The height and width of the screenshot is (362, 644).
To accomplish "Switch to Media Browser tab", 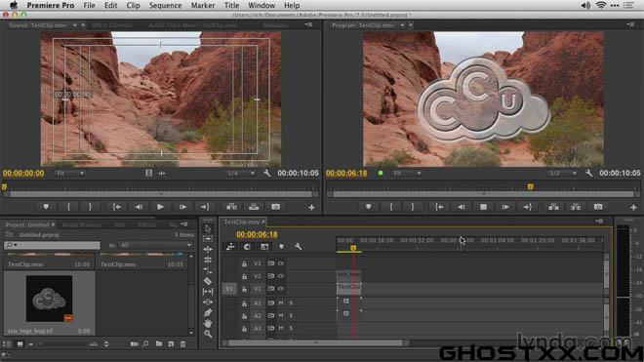I will (x=82, y=224).
